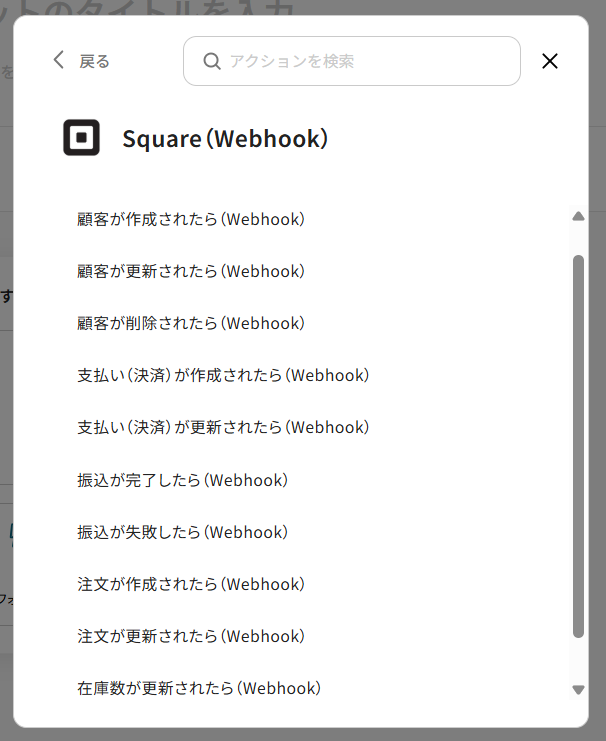Select 注文が作成されたら(Webhook)

click(191, 584)
